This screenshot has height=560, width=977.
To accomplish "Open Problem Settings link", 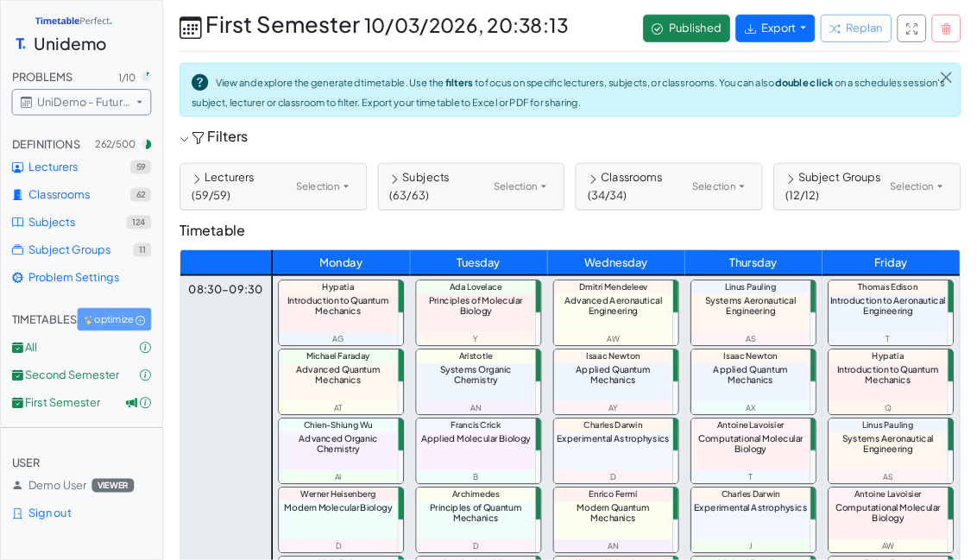I will [x=73, y=278].
